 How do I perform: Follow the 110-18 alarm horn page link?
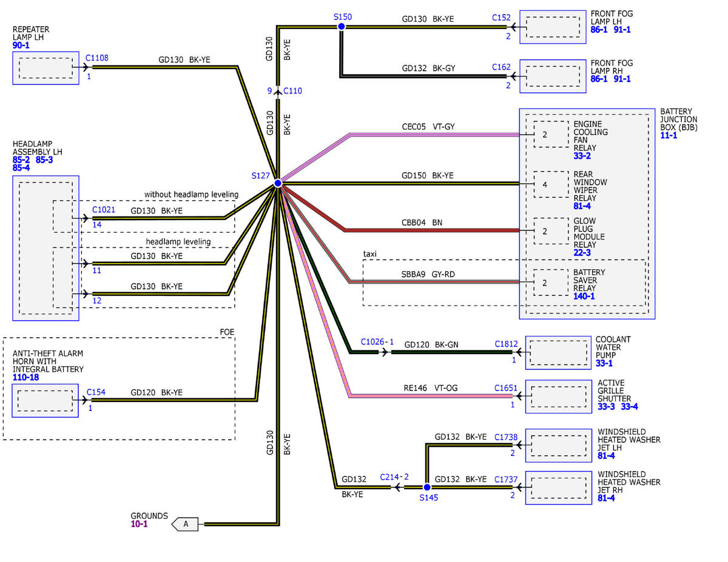pos(25,377)
